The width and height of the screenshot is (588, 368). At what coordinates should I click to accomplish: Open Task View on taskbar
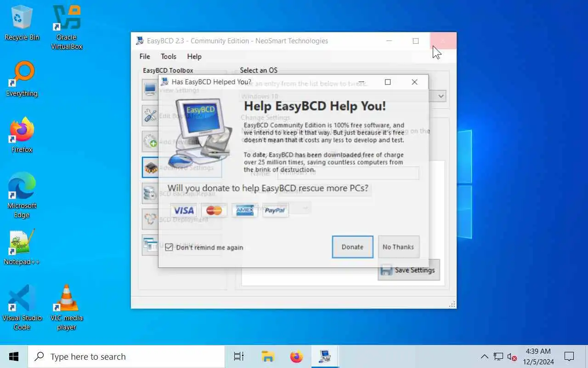(239, 356)
